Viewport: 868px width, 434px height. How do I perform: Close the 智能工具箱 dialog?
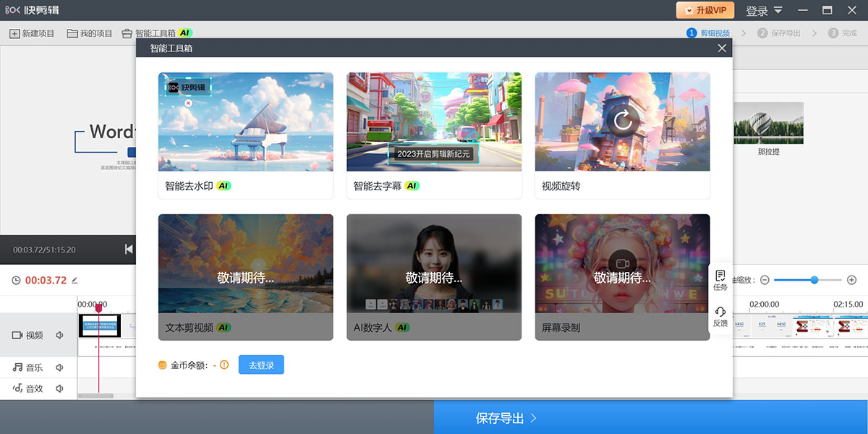[x=721, y=48]
